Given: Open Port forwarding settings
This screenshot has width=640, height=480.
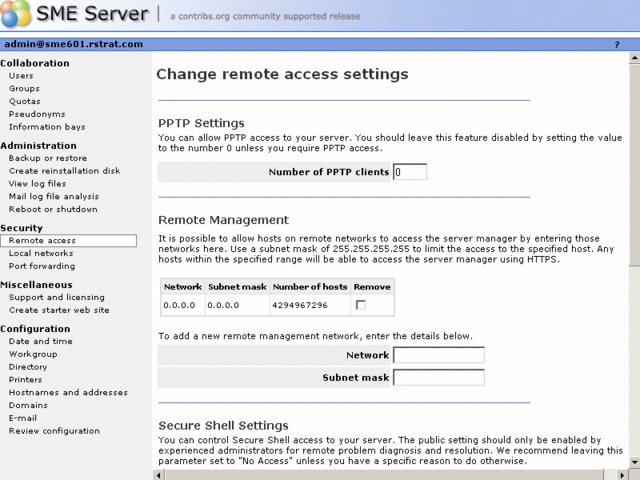Looking at the screenshot, I should 42,266.
